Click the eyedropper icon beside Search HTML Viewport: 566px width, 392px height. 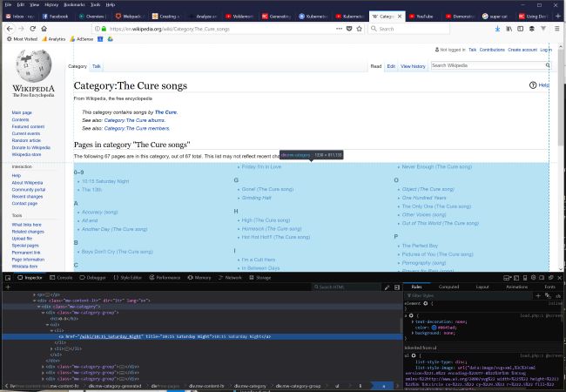point(387,287)
